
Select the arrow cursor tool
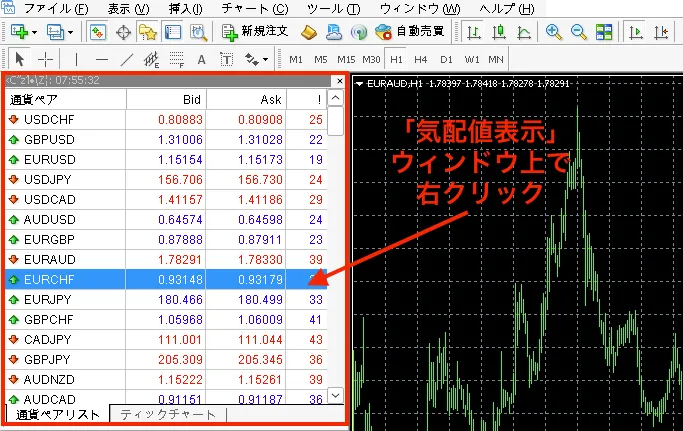19,59
